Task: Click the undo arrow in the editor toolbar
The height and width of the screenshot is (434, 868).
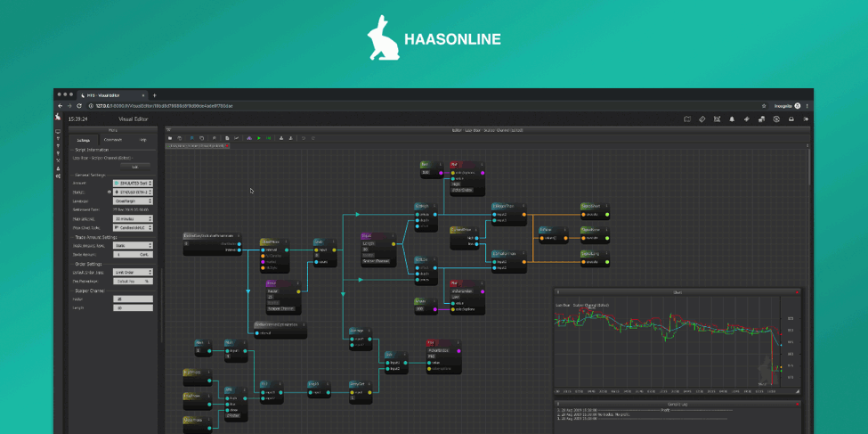Action: 304,138
